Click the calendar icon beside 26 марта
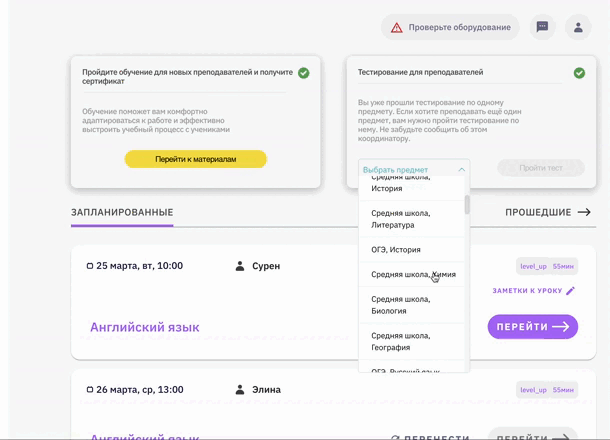The width and height of the screenshot is (610, 440). (90, 390)
